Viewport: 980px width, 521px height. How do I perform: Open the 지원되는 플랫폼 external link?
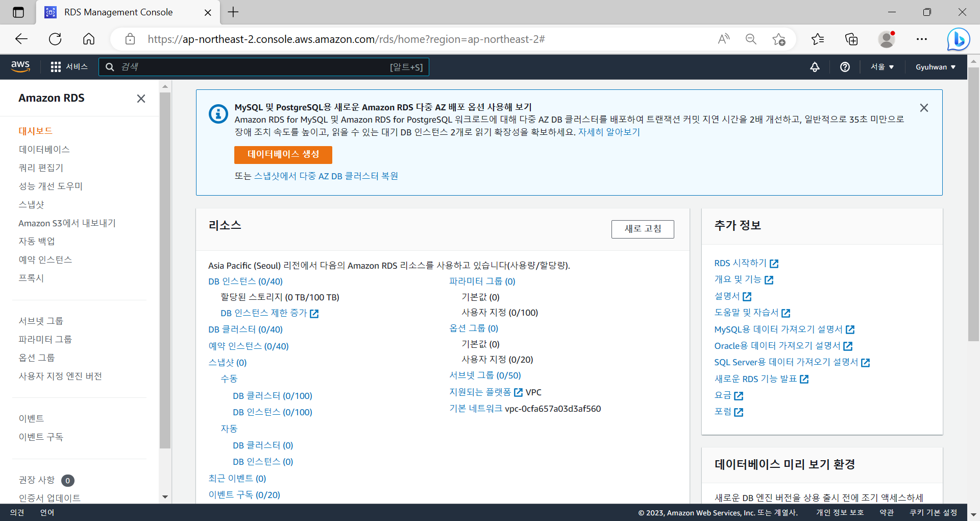[485, 392]
